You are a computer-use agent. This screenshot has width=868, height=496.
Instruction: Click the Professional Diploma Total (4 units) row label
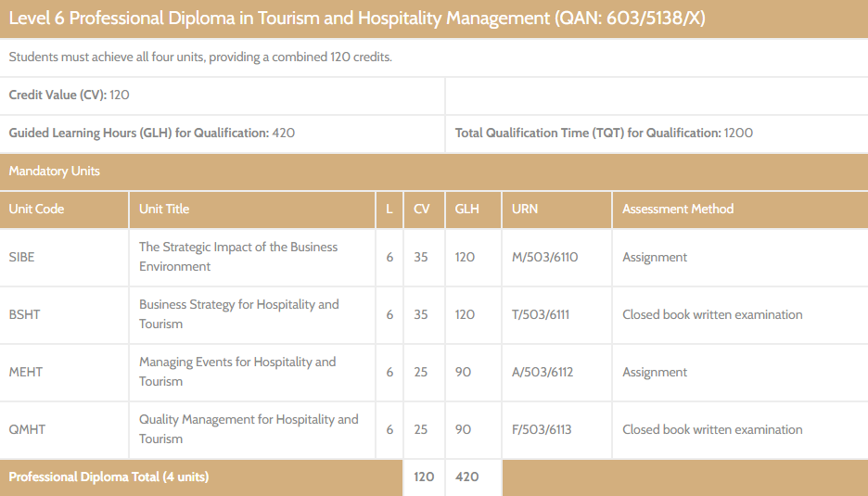point(108,477)
